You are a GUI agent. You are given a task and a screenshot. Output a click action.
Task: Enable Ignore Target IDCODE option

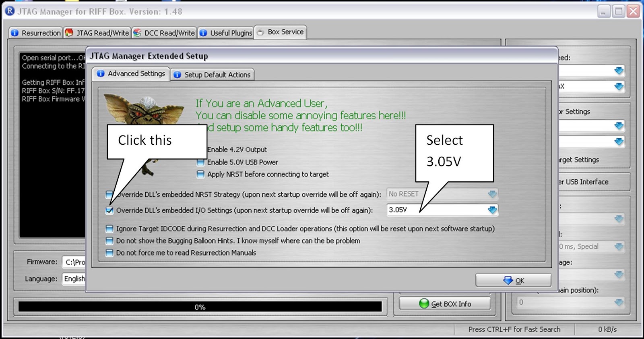pyautogui.click(x=109, y=229)
